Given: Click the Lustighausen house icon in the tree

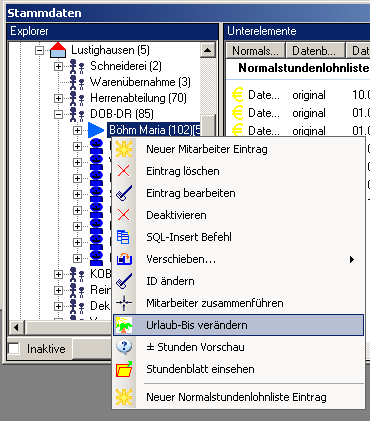Looking at the screenshot, I should pos(58,50).
